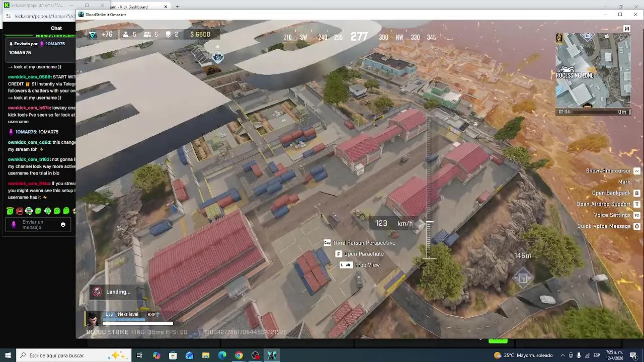Click Open Backpack B key icon
The width and height of the screenshot is (644, 362).
[636, 193]
